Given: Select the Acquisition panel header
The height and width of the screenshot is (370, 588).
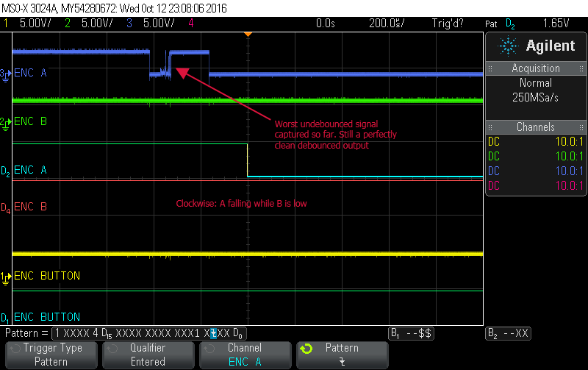Looking at the screenshot, I should click(536, 68).
